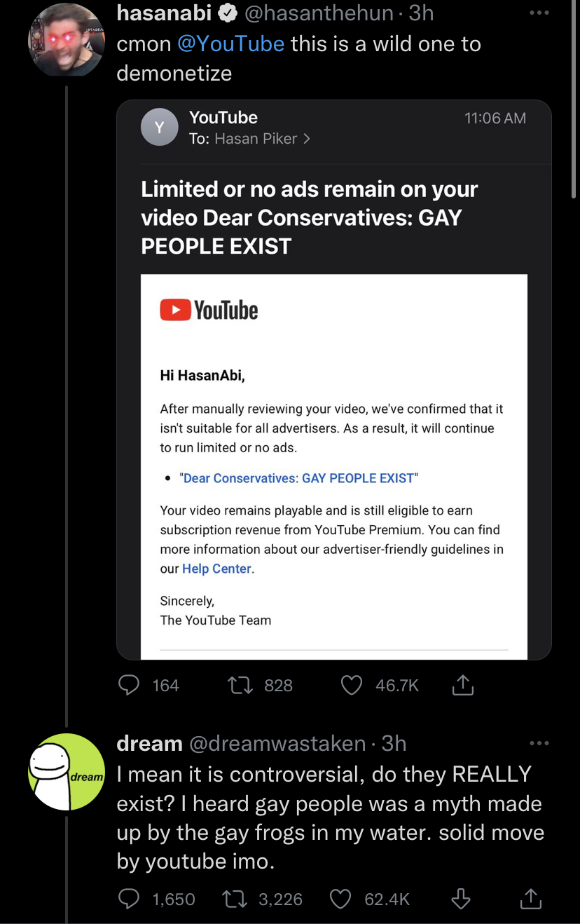This screenshot has width=580, height=924.
Task: Expand recipient details next to Hasan Piker
Action: (307, 139)
